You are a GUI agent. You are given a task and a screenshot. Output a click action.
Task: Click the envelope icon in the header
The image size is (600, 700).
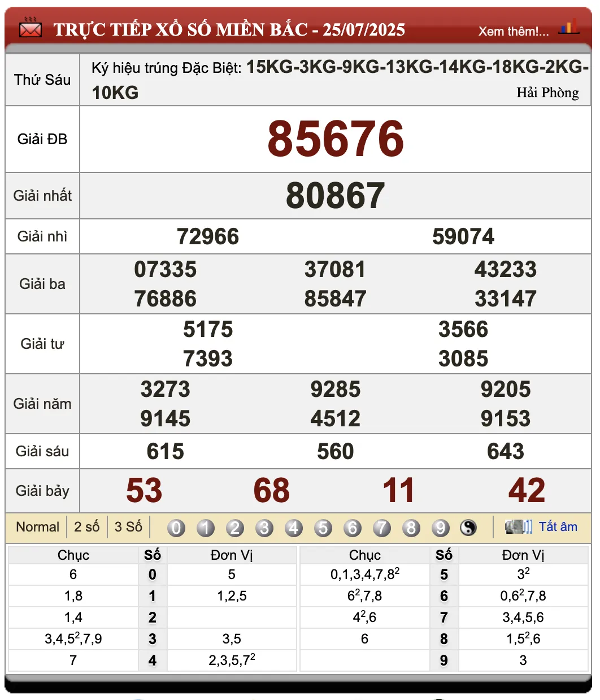click(31, 28)
